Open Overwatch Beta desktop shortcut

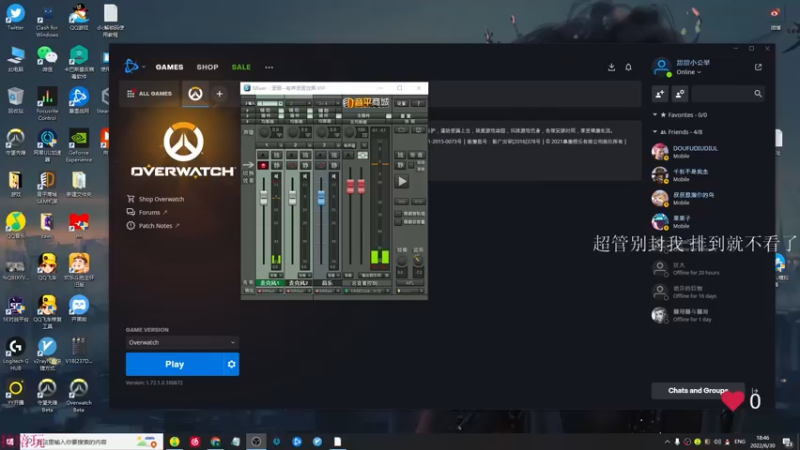tap(79, 395)
